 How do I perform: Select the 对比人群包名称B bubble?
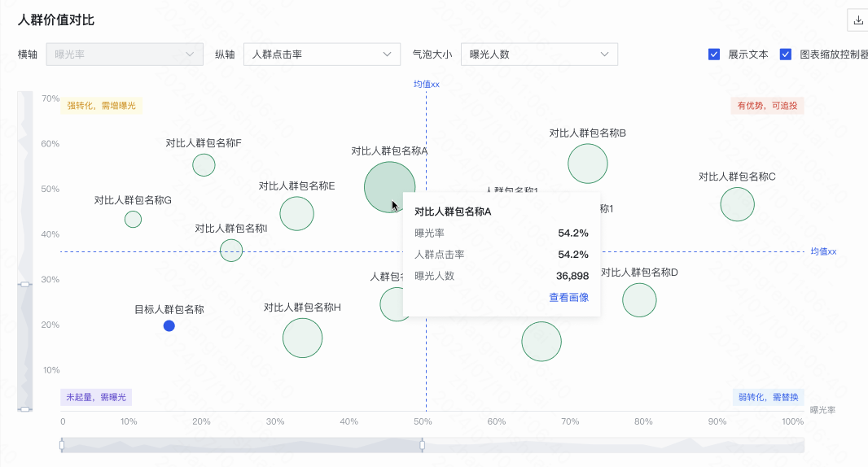point(588,164)
